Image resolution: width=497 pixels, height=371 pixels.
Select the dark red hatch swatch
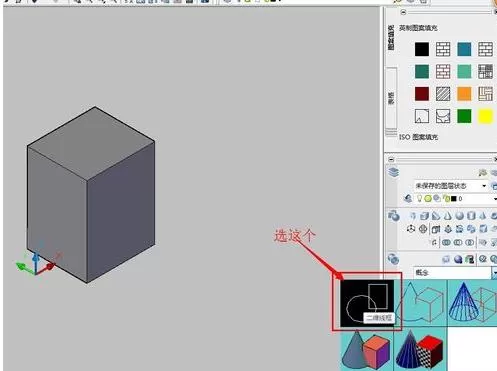pos(422,94)
